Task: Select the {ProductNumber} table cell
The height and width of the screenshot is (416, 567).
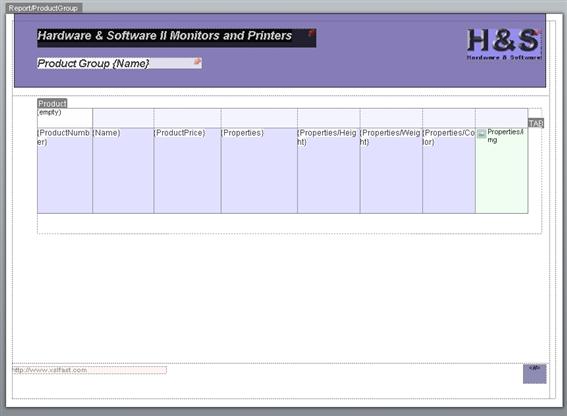Action: [x=65, y=170]
